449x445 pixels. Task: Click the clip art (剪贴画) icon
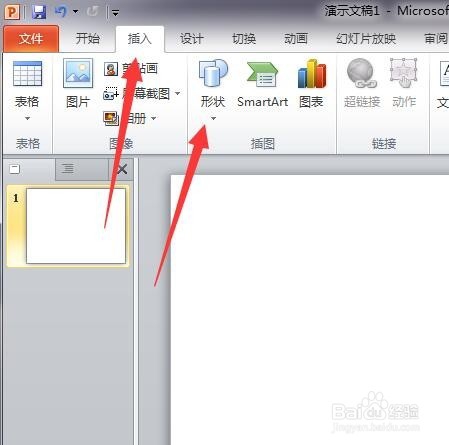point(111,69)
